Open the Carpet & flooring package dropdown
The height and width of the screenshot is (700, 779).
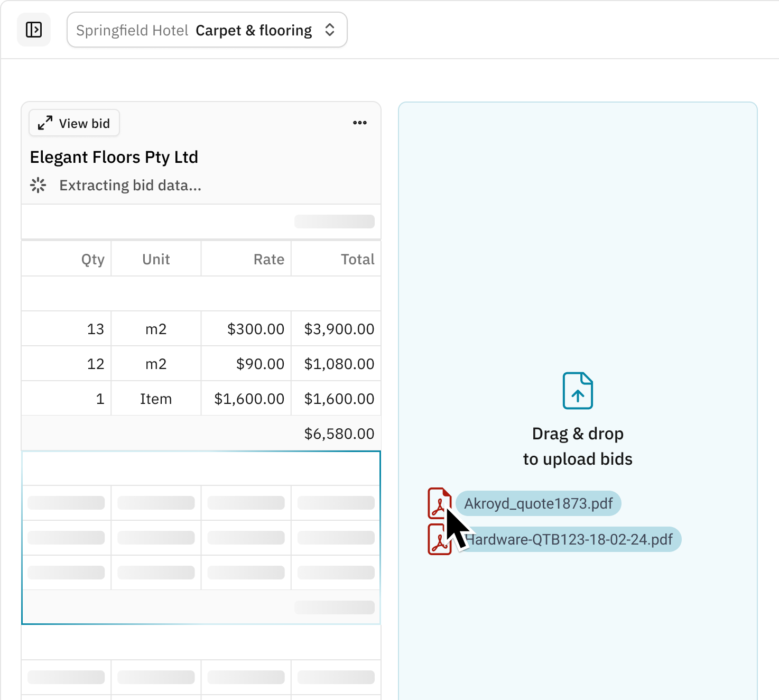pyautogui.click(x=207, y=30)
